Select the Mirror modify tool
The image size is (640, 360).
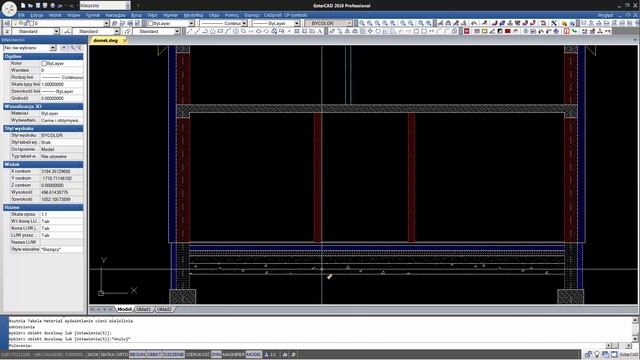(348, 31)
